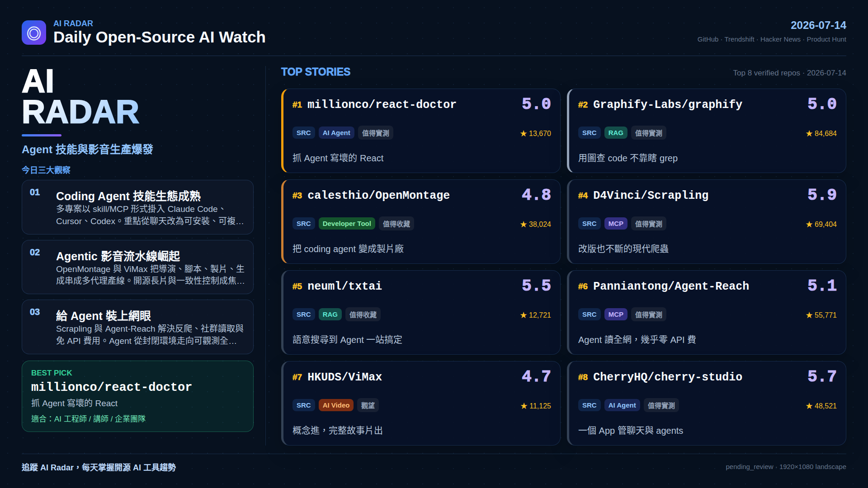868x488 pixels.
Task: Click the star count 13,670
Action: [x=536, y=133]
